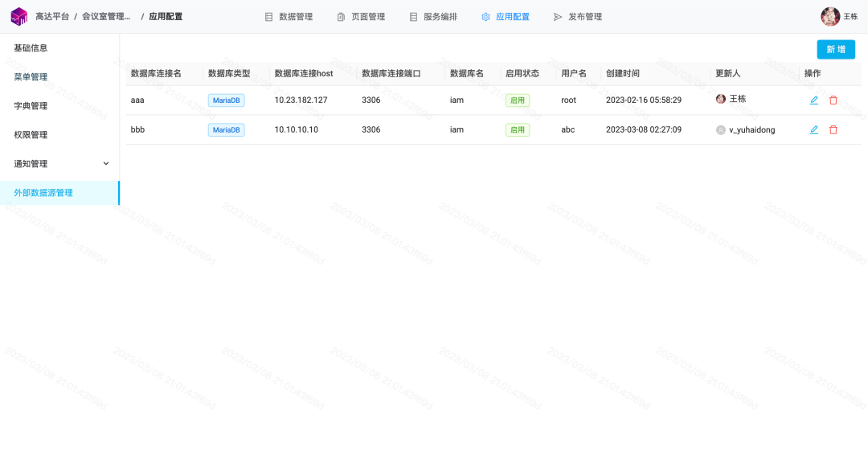Go to 高达平台 in the breadcrumb

[52, 17]
